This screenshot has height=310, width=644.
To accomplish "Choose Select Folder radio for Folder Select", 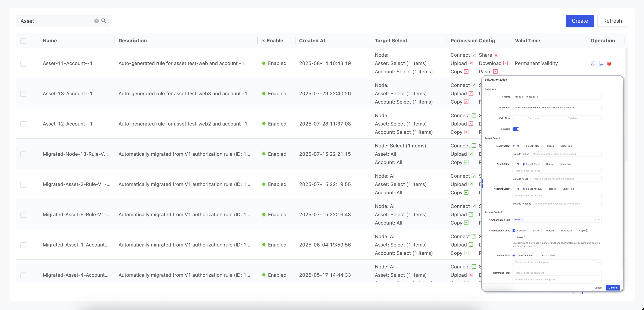I will (523, 146).
